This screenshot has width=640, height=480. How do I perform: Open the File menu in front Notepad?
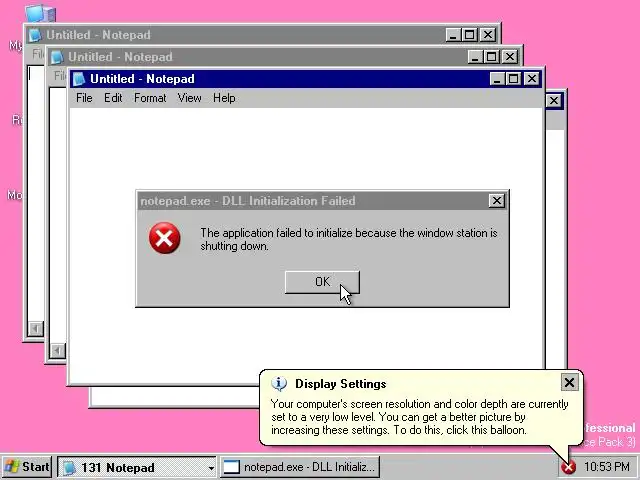coord(84,98)
